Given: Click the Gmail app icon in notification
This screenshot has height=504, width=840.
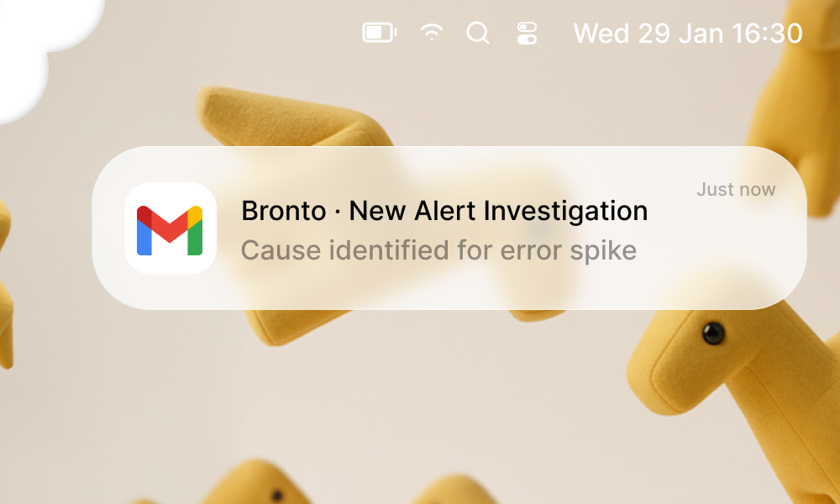Looking at the screenshot, I should pos(171,228).
